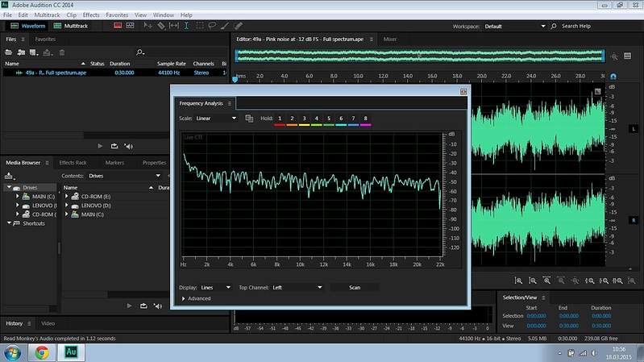Image resolution: width=644 pixels, height=362 pixels.
Task: Toggle Hold button 4
Action: [316, 119]
